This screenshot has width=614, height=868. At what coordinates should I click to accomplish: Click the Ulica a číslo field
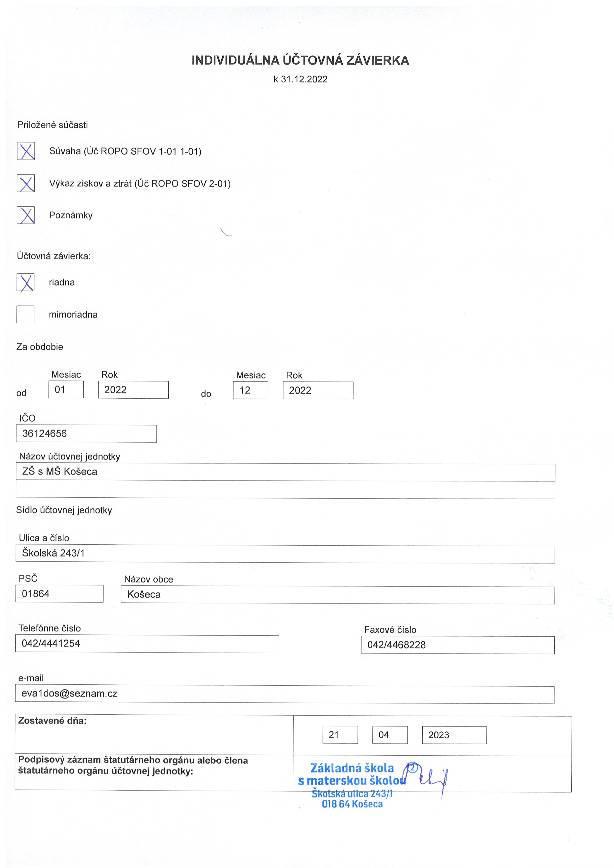(285, 554)
